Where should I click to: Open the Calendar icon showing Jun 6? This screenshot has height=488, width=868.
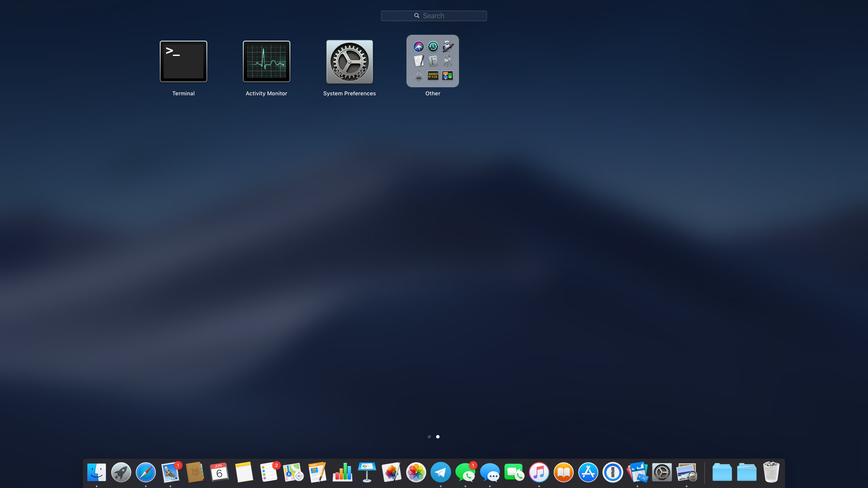(x=219, y=472)
